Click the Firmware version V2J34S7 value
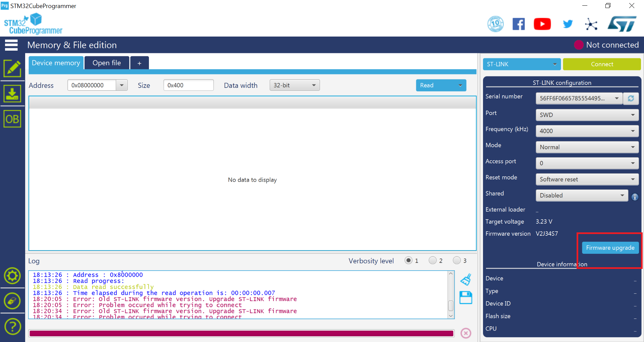 tap(547, 234)
